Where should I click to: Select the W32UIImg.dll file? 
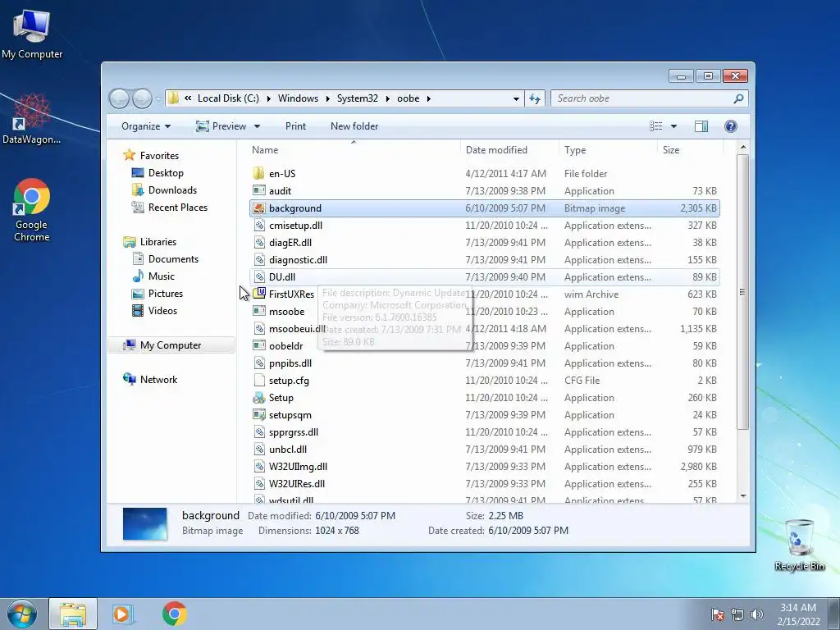485,467
